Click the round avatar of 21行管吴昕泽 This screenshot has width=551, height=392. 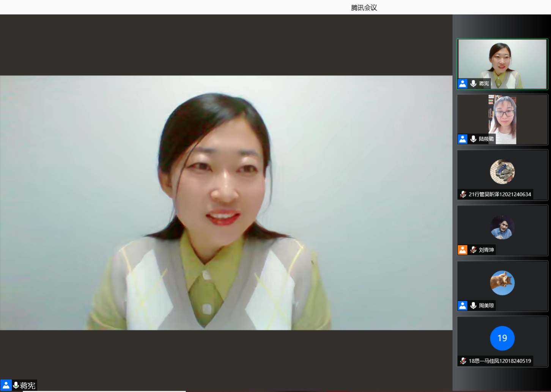pyautogui.click(x=502, y=172)
